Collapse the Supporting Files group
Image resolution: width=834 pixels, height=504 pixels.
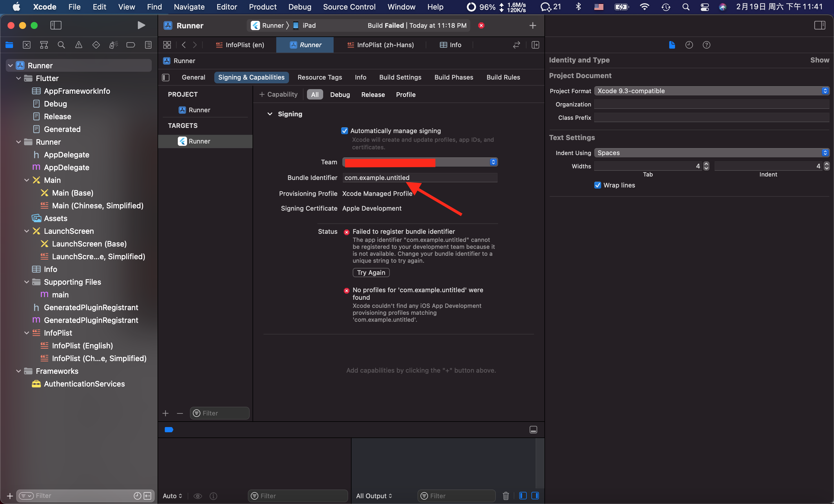coord(27,282)
